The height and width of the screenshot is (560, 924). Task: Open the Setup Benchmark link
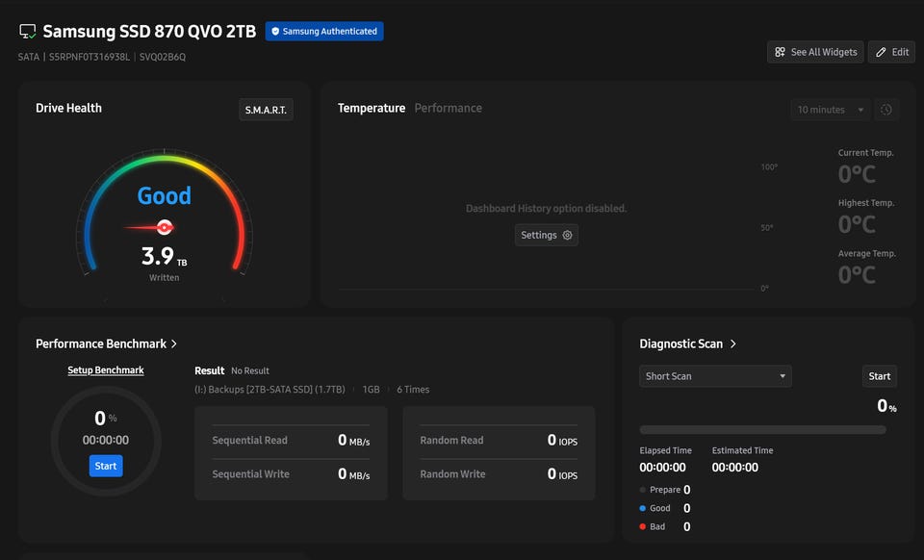106,369
